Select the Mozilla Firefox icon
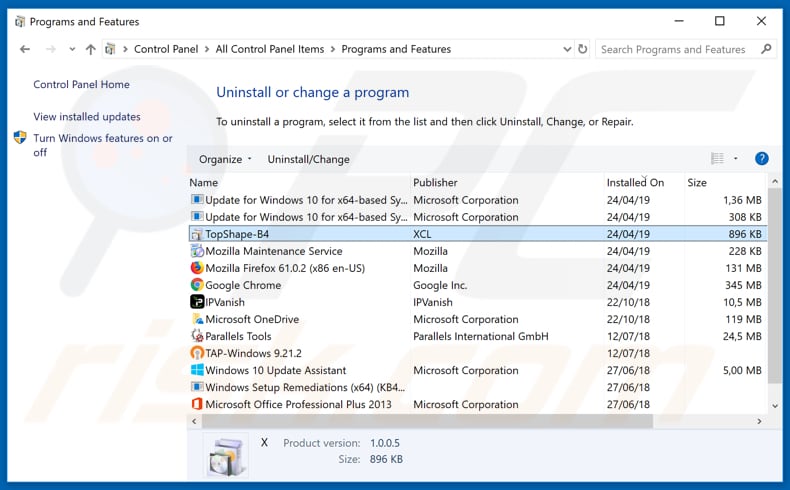Image resolution: width=790 pixels, height=490 pixels. [196, 268]
